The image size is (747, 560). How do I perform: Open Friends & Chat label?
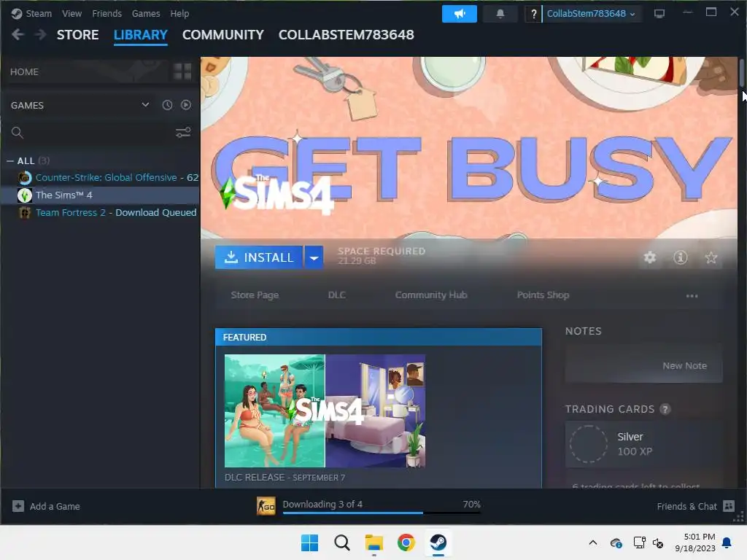pos(686,506)
